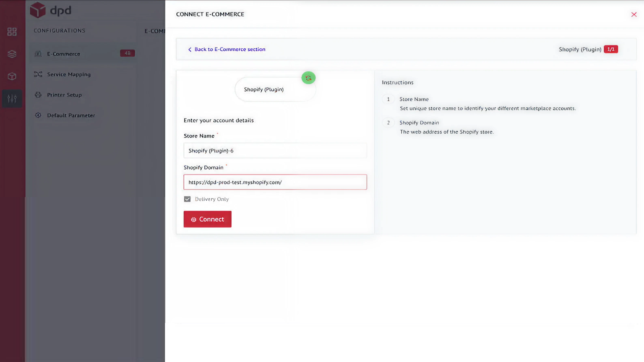Click into the Store Name field

[x=275, y=150]
